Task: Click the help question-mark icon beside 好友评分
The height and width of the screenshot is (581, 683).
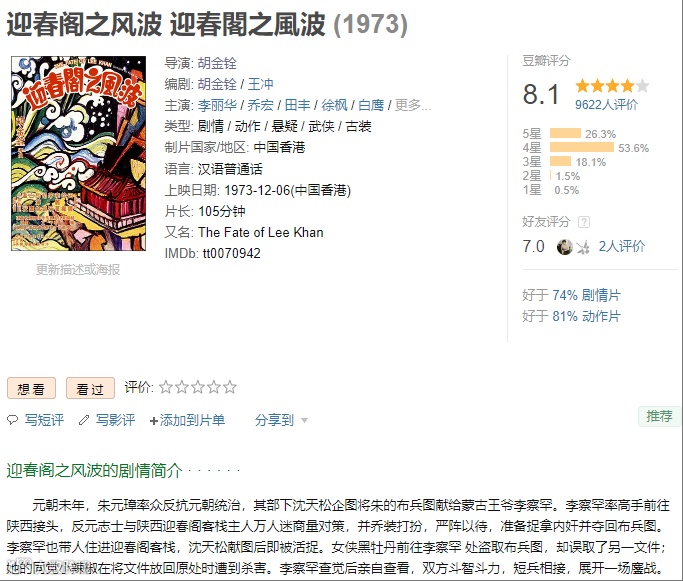Action: coord(584,222)
